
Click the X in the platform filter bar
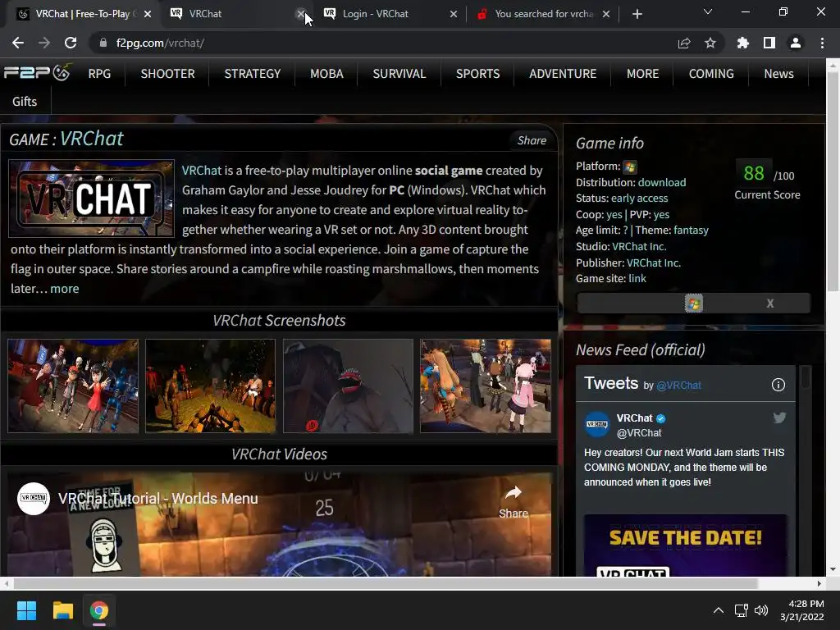click(x=769, y=304)
